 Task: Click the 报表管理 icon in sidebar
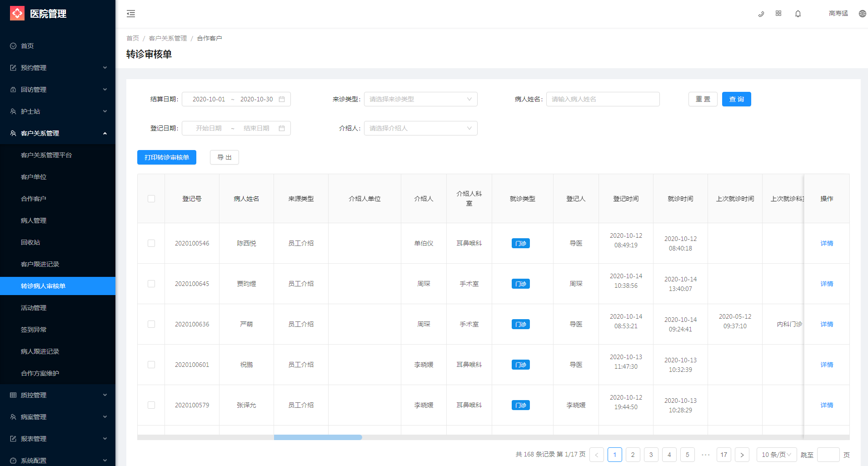click(13, 439)
